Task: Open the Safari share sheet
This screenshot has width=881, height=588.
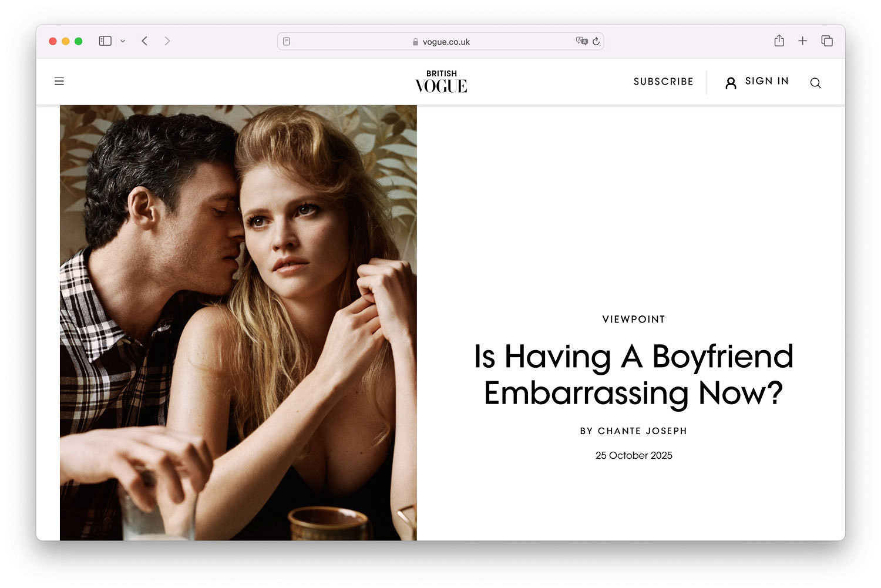Action: coord(779,41)
